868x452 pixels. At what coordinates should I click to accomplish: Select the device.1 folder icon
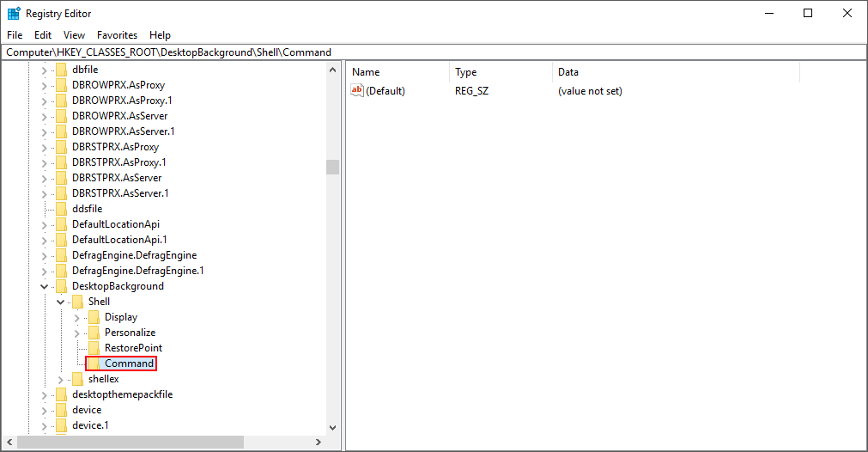tap(62, 426)
